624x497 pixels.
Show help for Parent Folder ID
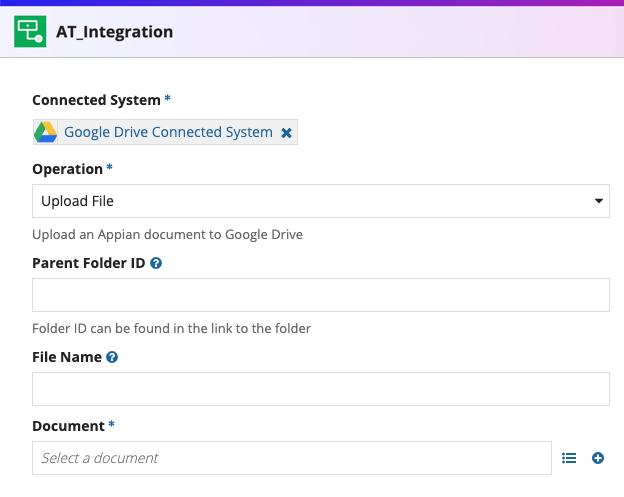[x=156, y=263]
